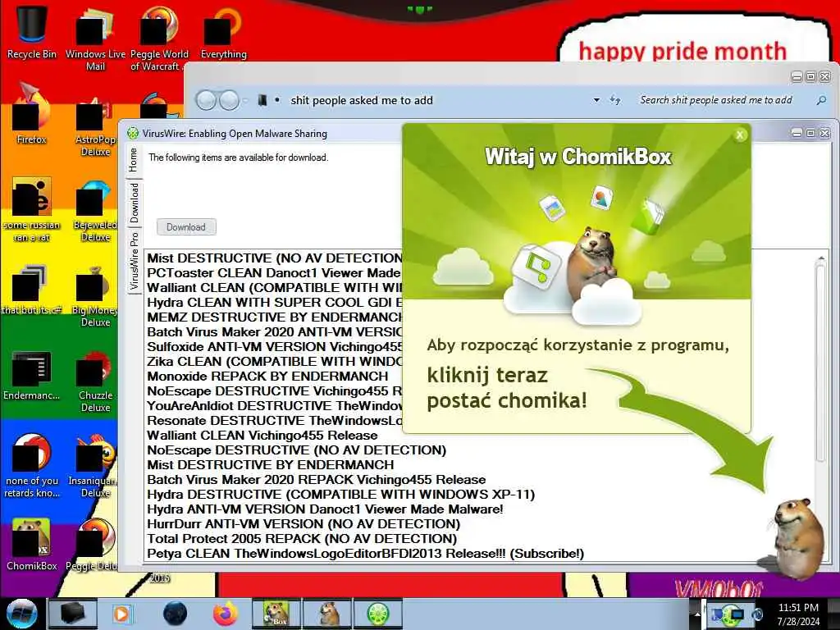Select "Monoxide REPACK BY ENDERMANCH" row

[x=268, y=376]
